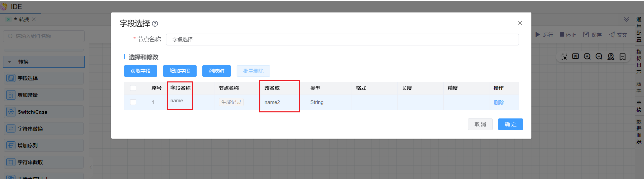Click the 改名成 column header
644x179 pixels.
click(x=272, y=88)
